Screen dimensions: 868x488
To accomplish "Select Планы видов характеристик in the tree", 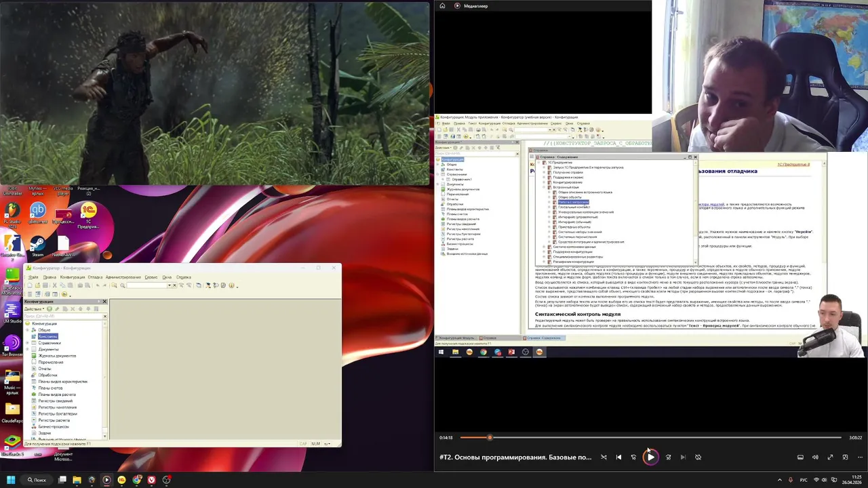I will point(62,382).
